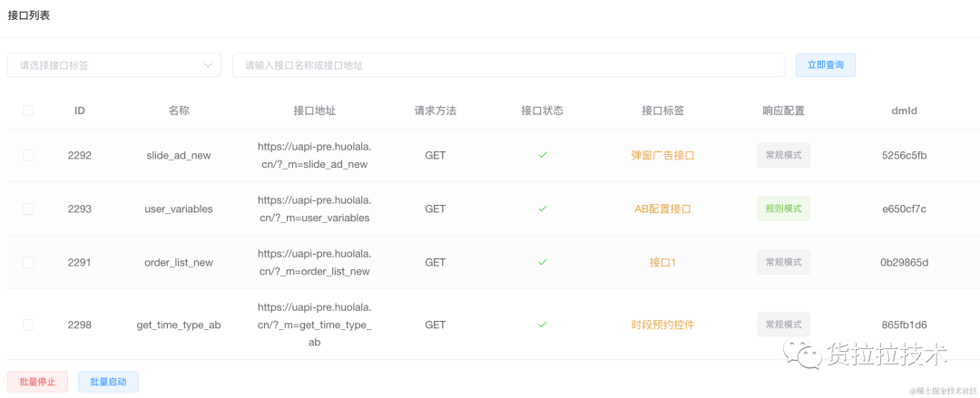The width and height of the screenshot is (980, 398).
Task: Click the 接口标签 column header
Action: [x=662, y=111]
